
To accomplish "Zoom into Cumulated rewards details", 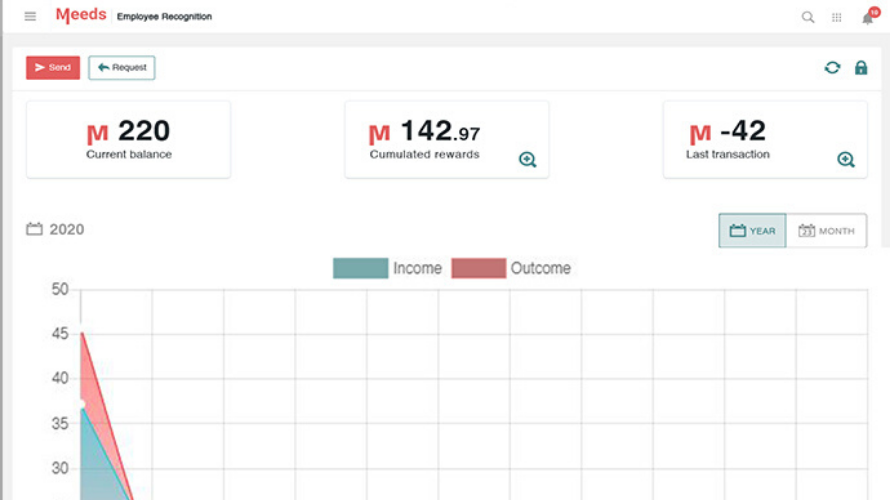I will tap(527, 159).
